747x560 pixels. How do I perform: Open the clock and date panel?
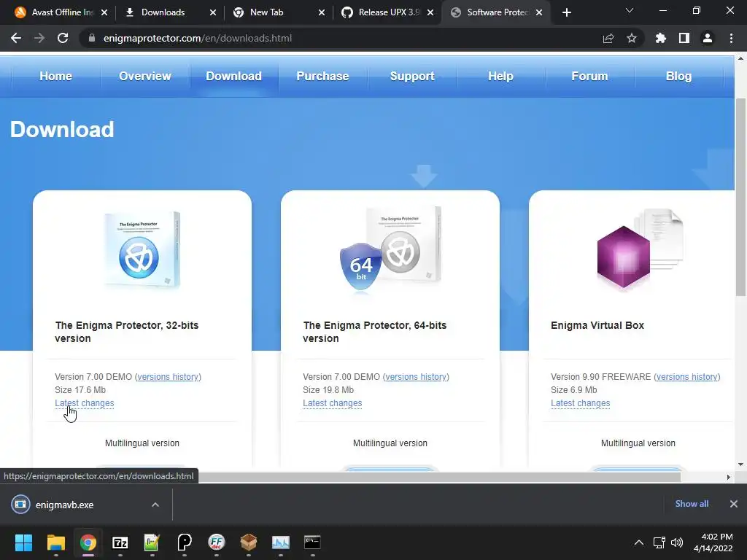pos(713,542)
